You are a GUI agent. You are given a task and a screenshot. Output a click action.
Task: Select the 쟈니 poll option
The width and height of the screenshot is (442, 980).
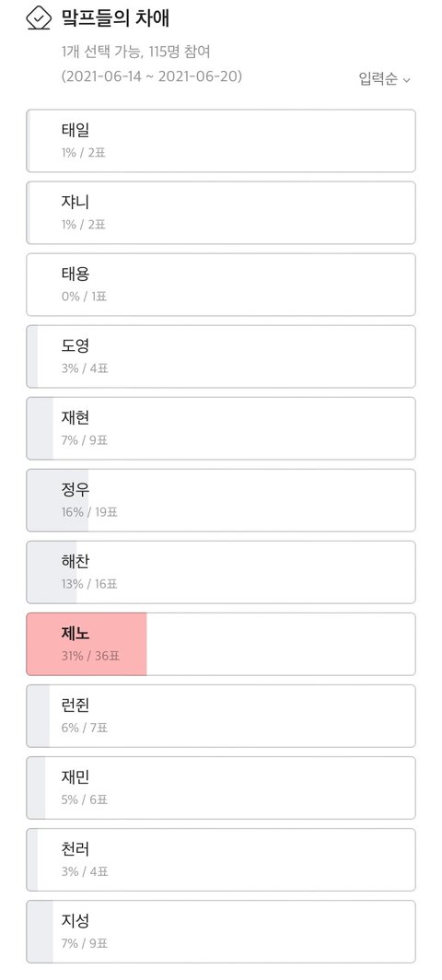click(x=221, y=213)
